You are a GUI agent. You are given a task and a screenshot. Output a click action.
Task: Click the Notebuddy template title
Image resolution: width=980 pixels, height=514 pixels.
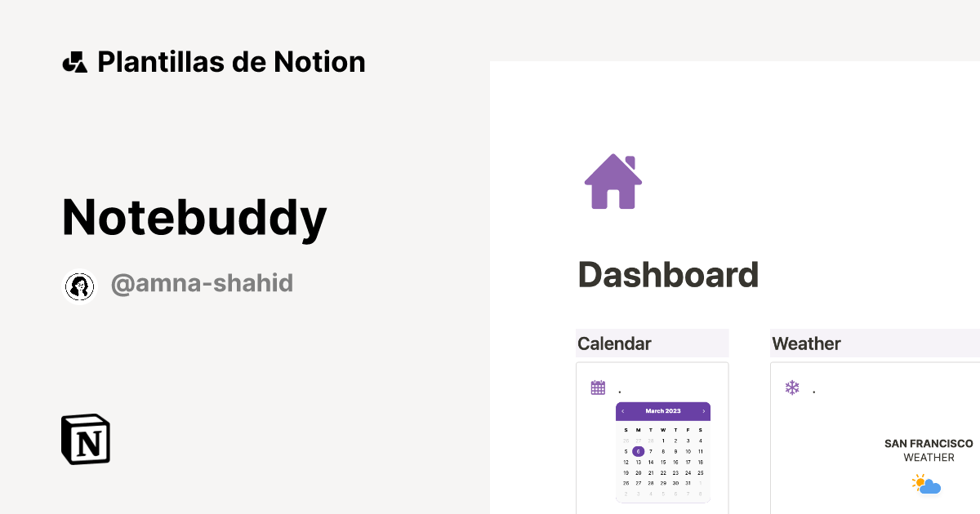coord(194,217)
